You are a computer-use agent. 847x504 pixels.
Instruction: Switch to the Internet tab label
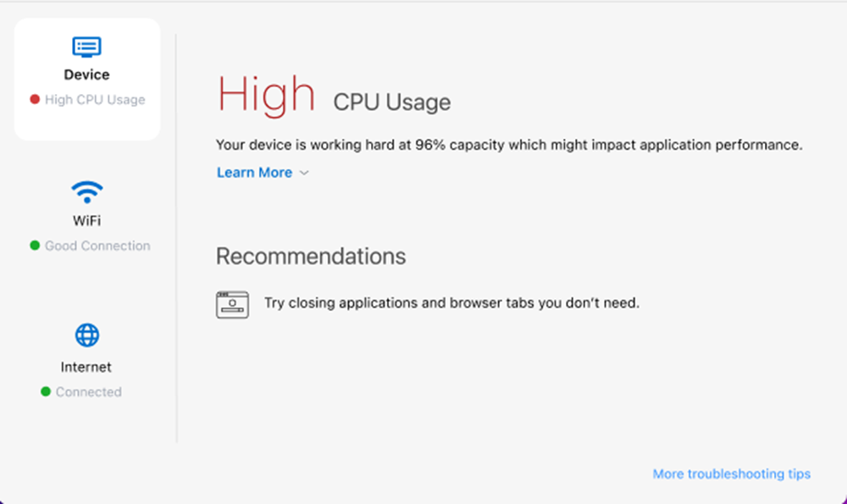tap(86, 368)
